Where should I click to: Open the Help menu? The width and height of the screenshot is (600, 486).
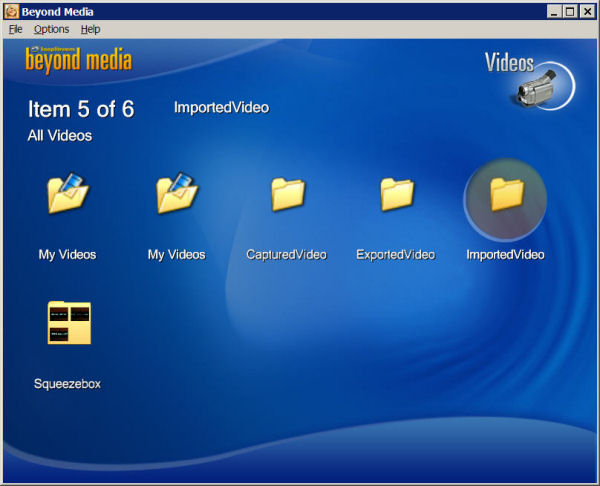[90, 29]
